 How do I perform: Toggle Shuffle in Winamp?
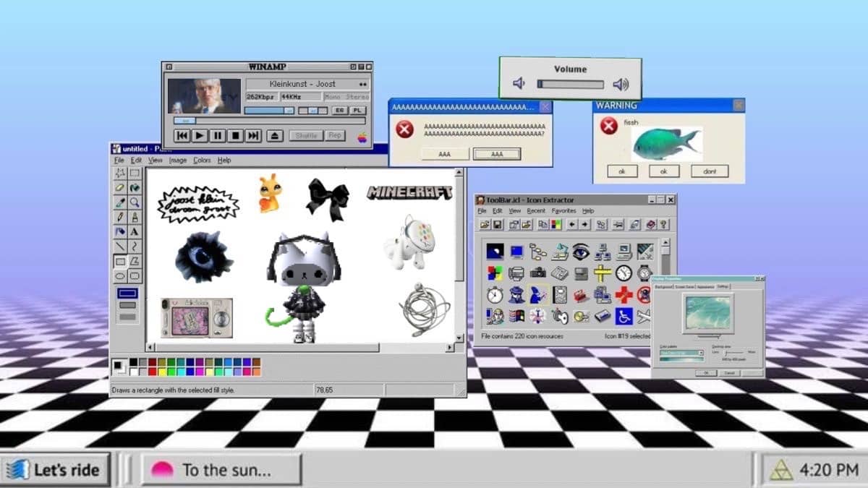pos(306,136)
